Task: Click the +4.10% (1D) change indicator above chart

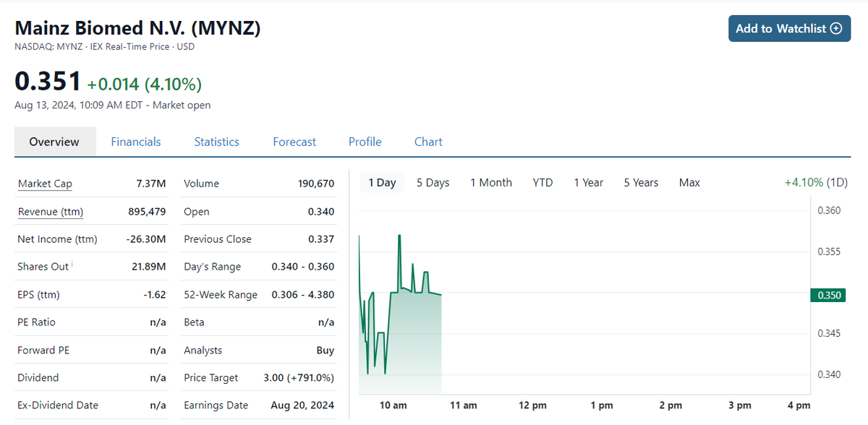Action: coord(816,182)
